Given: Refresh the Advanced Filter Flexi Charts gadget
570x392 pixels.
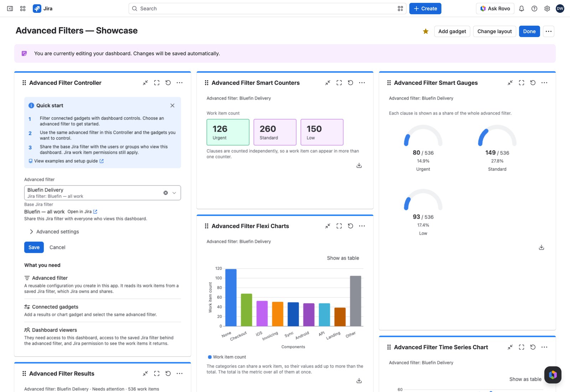Looking at the screenshot, I should 351,226.
